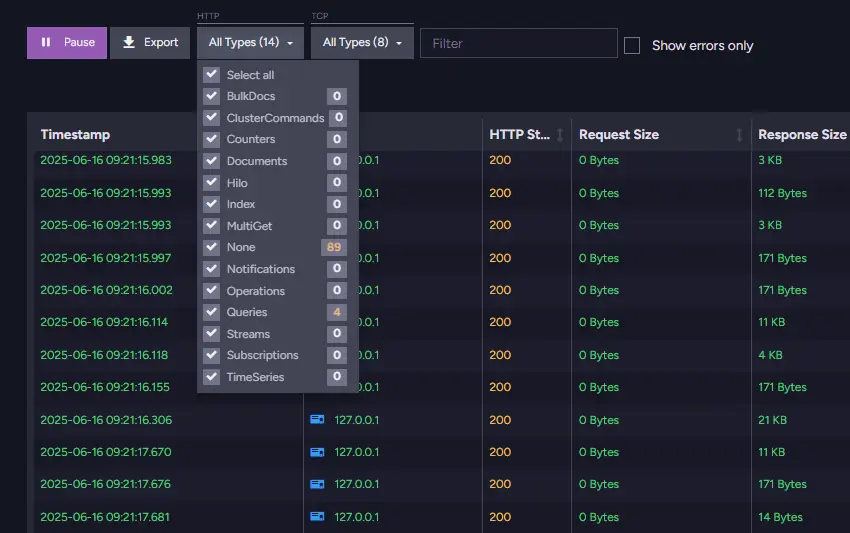The height and width of the screenshot is (533, 850).
Task: Uncheck the Documents type checkbox
Action: click(x=211, y=161)
